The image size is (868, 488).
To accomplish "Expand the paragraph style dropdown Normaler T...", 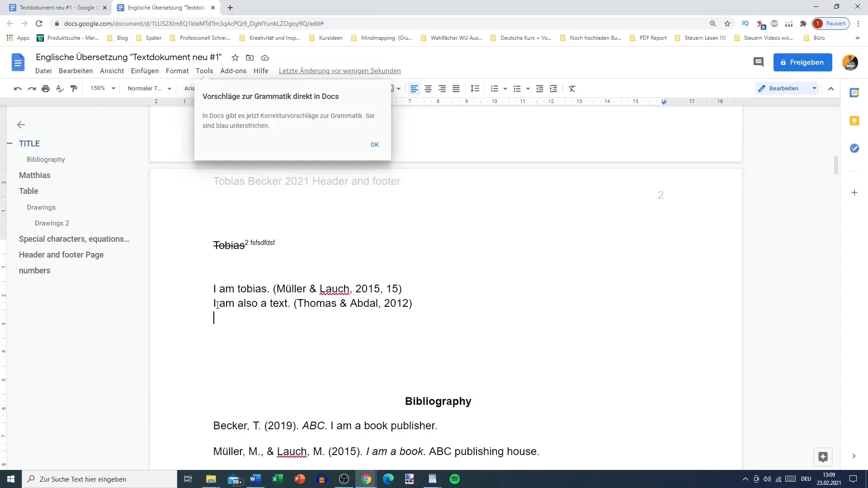I will coord(170,88).
